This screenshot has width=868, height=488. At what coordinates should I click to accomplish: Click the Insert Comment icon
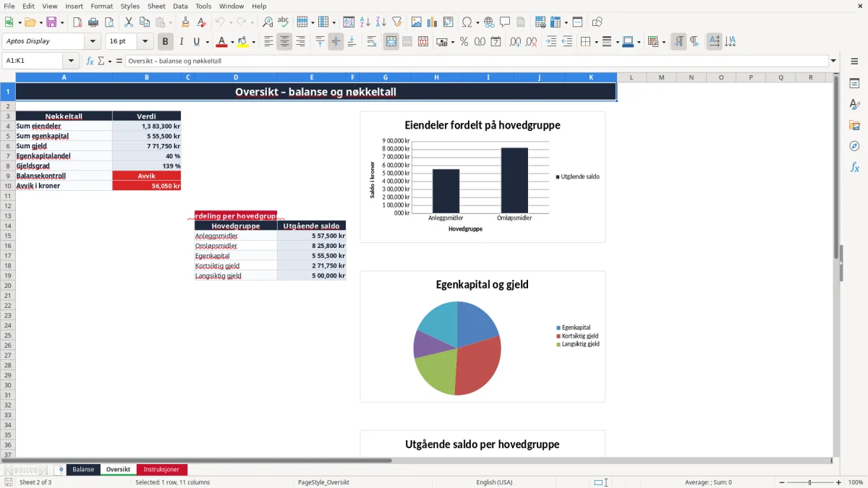pyautogui.click(x=505, y=22)
